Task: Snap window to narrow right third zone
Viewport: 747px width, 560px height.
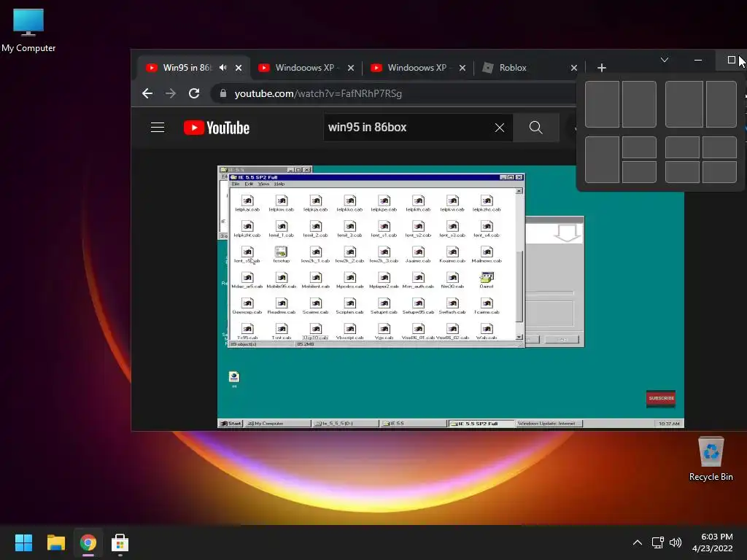Action: [x=721, y=104]
